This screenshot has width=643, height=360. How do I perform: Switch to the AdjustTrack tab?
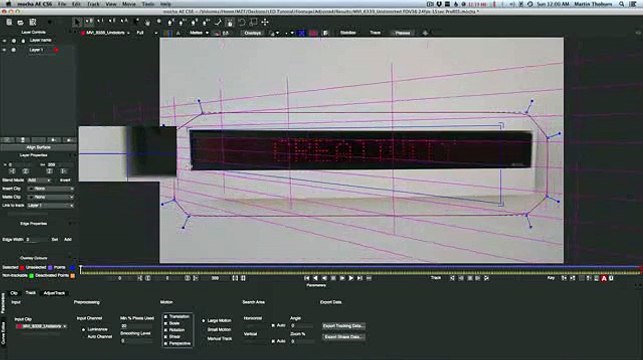click(54, 293)
